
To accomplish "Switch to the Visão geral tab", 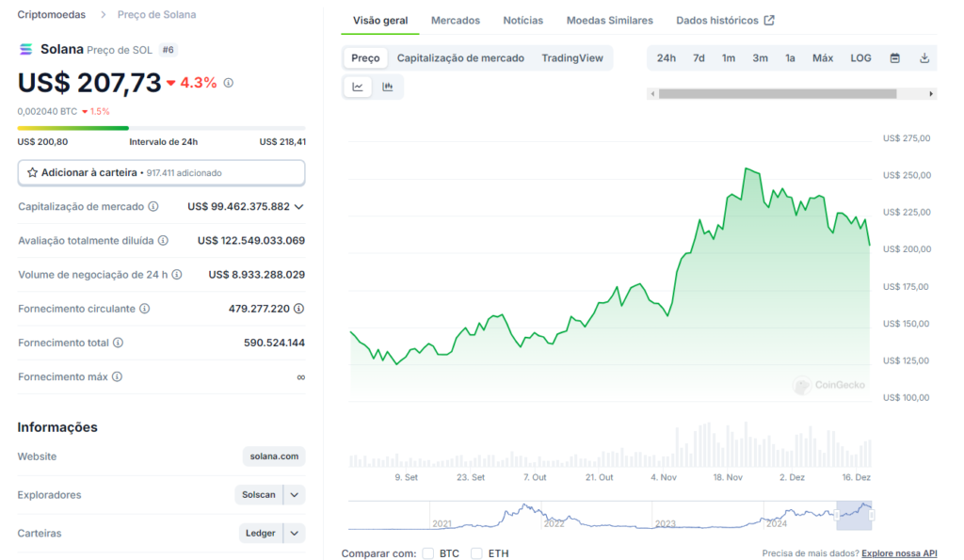I will click(x=380, y=21).
